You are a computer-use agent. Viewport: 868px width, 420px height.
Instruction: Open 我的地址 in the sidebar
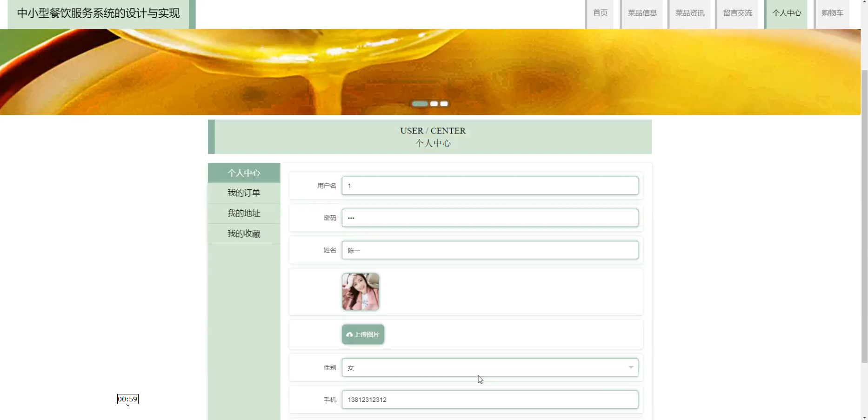click(244, 213)
